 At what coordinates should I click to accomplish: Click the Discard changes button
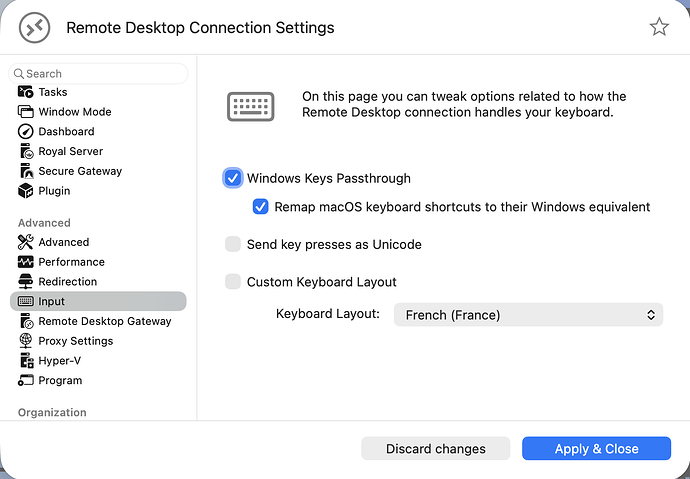[435, 449]
